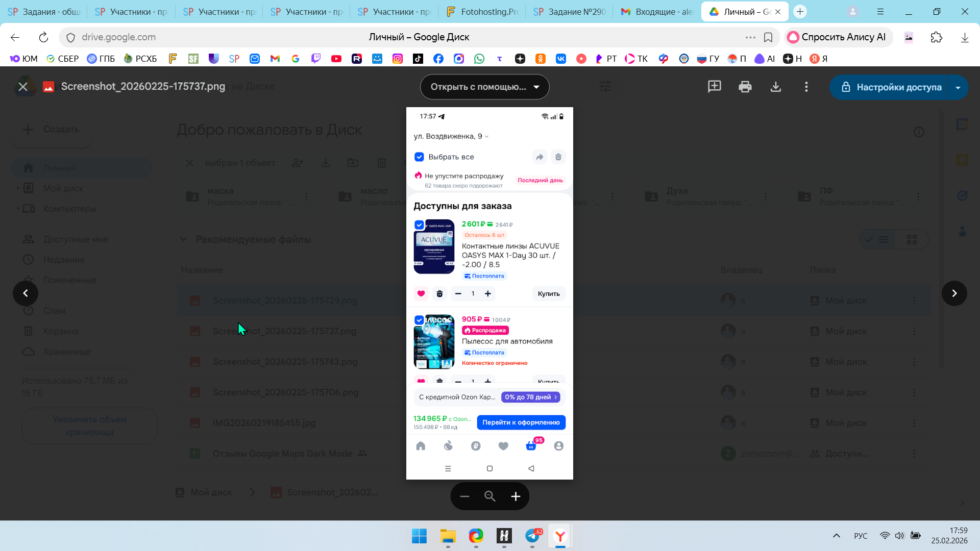
Task: Reset zoom with the magnifier icon
Action: point(490,496)
